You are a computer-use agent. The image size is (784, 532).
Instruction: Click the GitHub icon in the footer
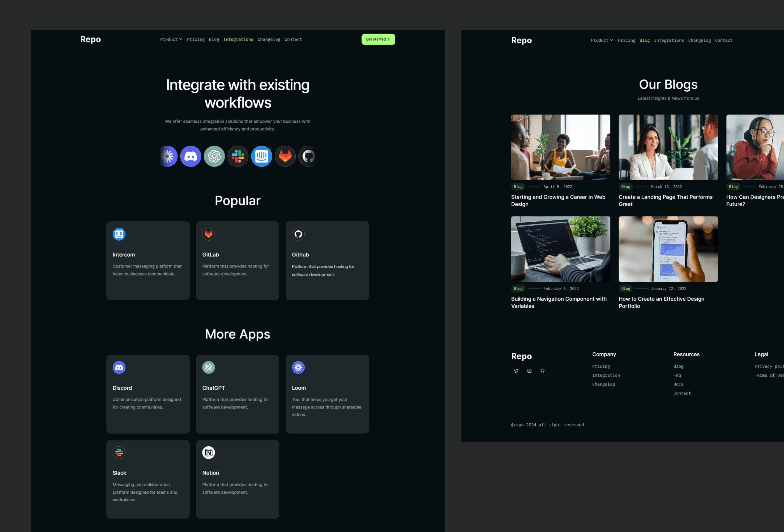(x=542, y=371)
